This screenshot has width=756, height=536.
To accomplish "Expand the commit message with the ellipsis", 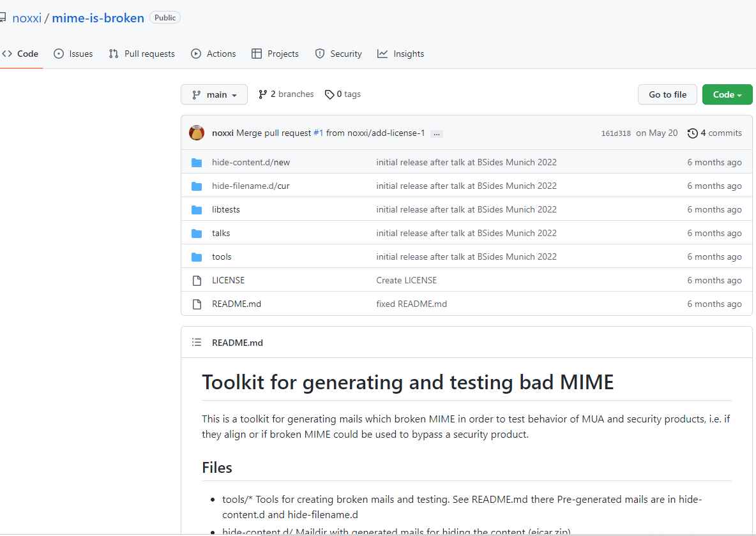I will click(x=437, y=133).
